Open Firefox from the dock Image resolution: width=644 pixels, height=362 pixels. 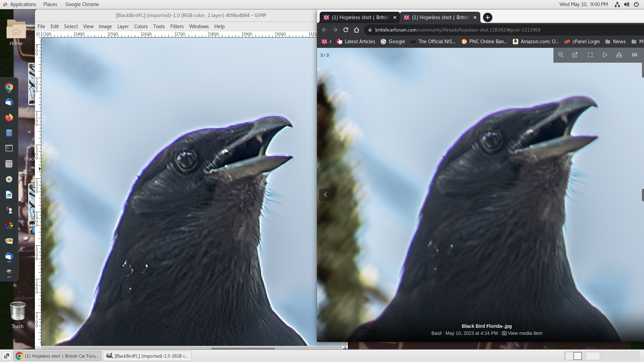coord(9,118)
